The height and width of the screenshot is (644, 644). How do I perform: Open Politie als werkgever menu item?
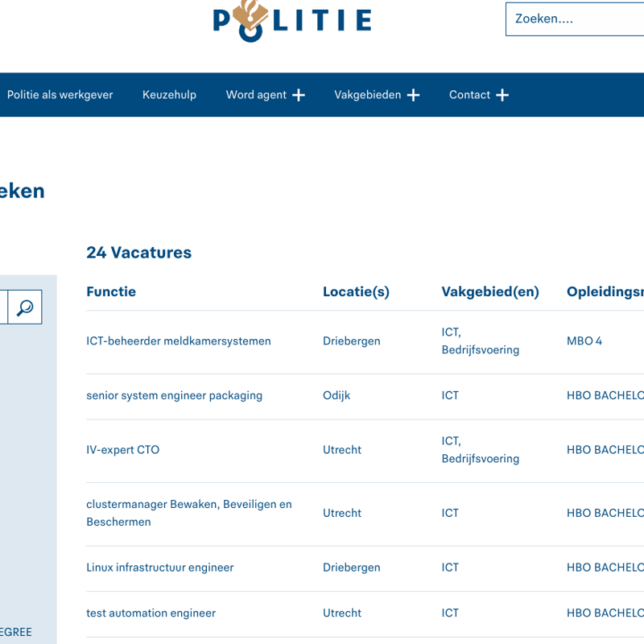click(60, 95)
